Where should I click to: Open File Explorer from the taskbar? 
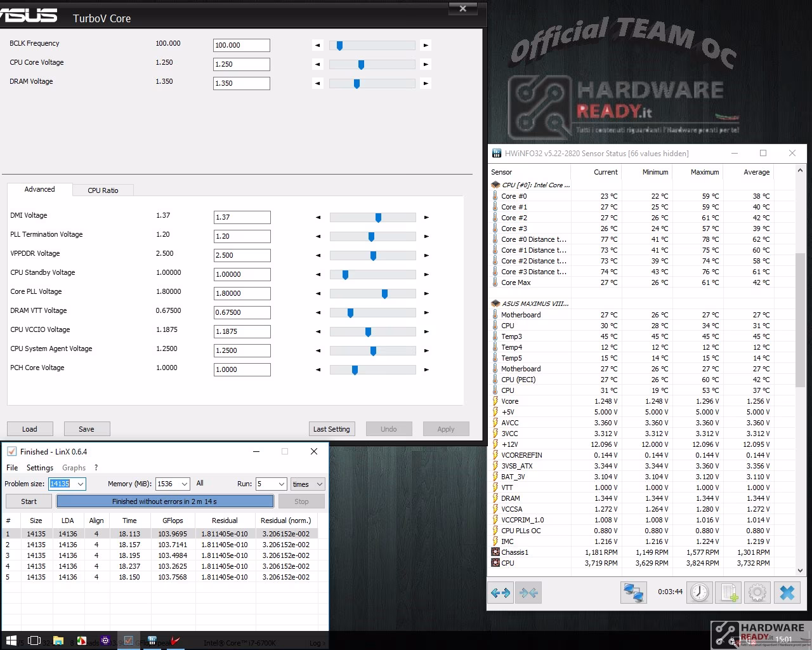[58, 641]
